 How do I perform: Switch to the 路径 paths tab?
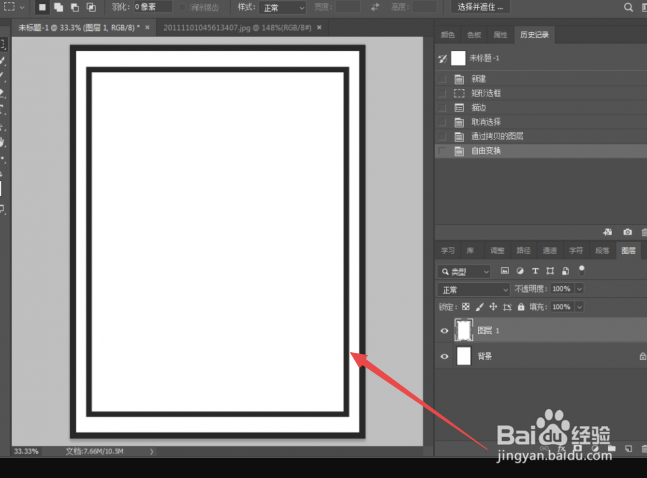click(x=524, y=251)
